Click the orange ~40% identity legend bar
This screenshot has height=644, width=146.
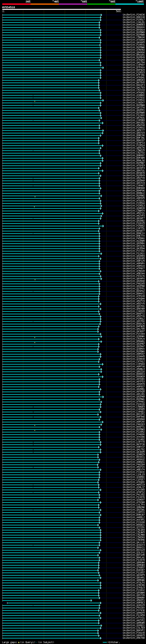tap(45, 4)
